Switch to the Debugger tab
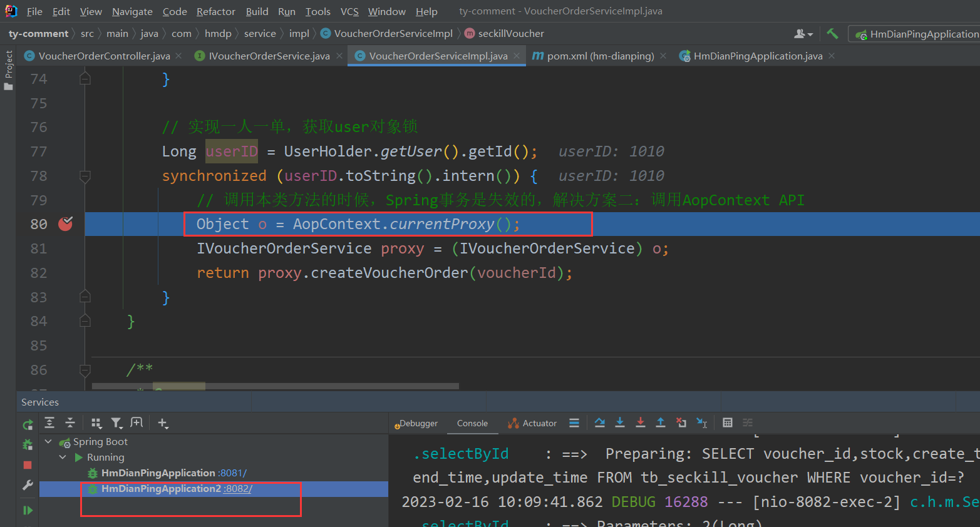This screenshot has width=980, height=527. [x=418, y=424]
